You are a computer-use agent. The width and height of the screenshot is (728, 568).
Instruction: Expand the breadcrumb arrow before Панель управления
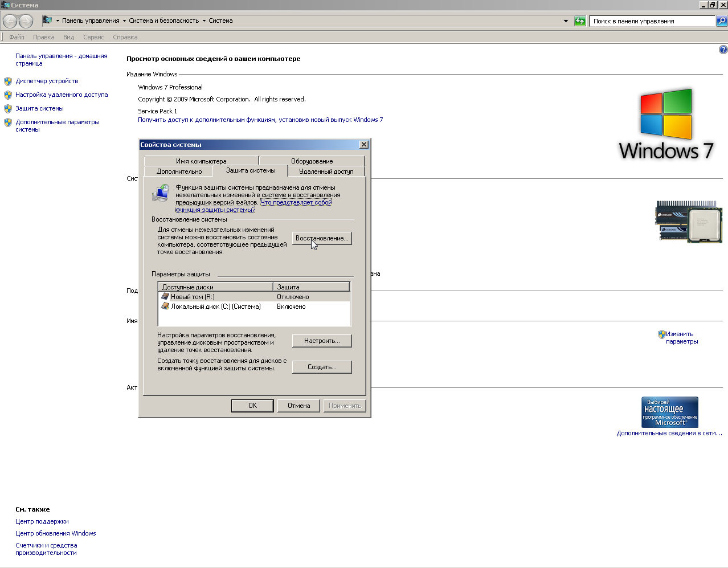coord(58,21)
